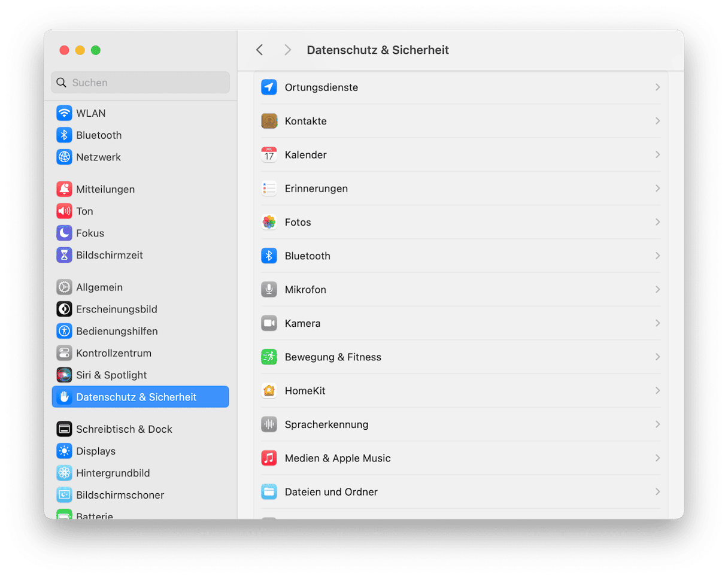Click the Kamera icon
Image resolution: width=728 pixels, height=577 pixels.
tap(269, 323)
